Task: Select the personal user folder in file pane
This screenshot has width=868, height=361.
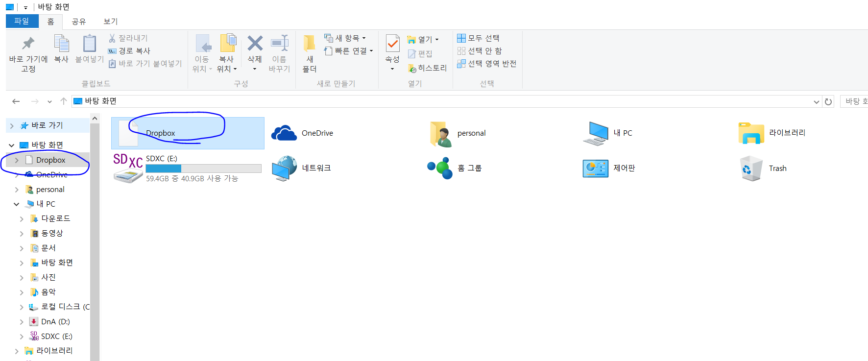Action: click(458, 133)
